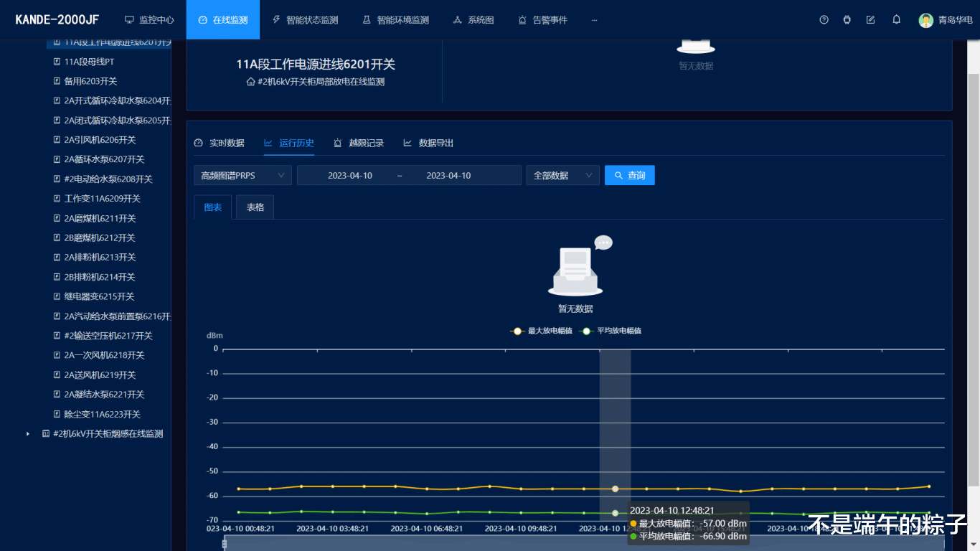Click the end date field after the tilde
The width and height of the screenshot is (980, 551).
pos(448,176)
